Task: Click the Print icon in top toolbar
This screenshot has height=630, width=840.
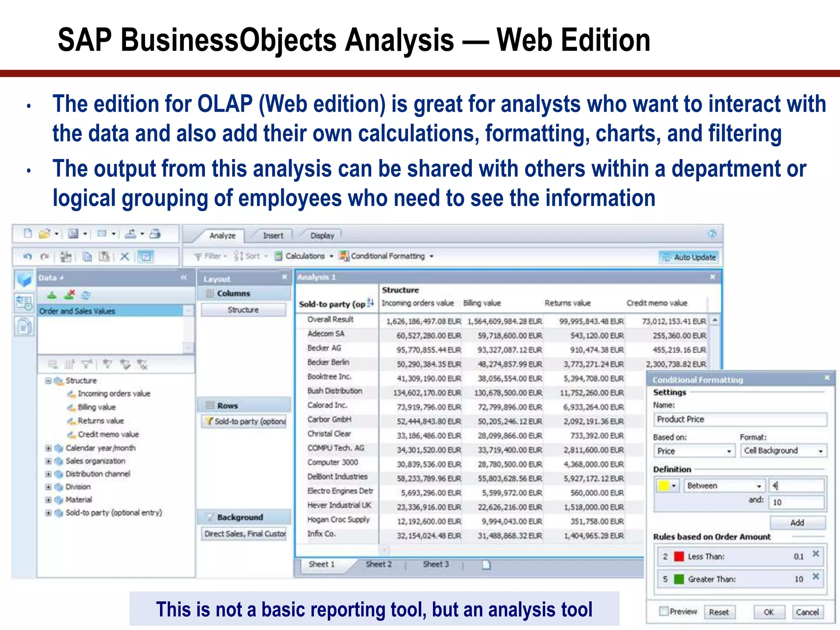Action: pyautogui.click(x=155, y=234)
